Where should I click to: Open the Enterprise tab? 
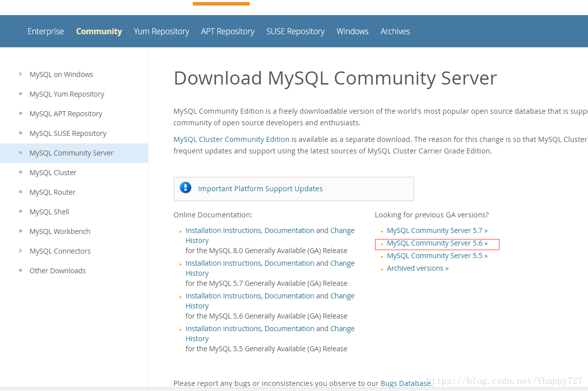45,32
